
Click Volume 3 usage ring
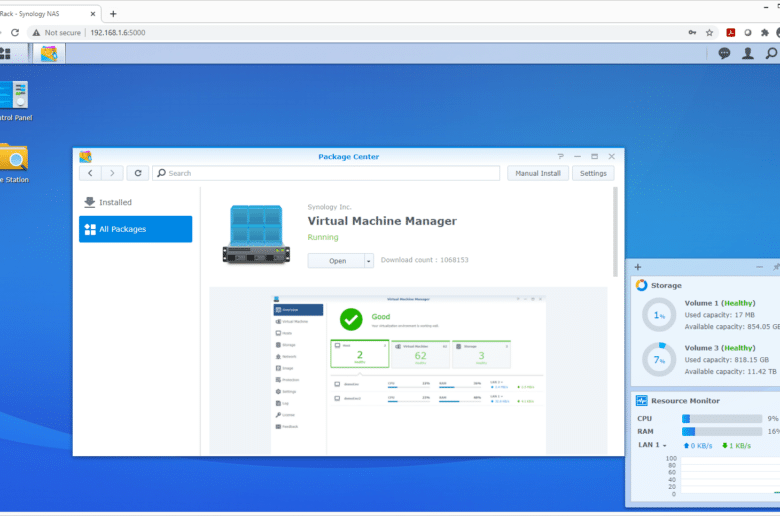tap(659, 359)
